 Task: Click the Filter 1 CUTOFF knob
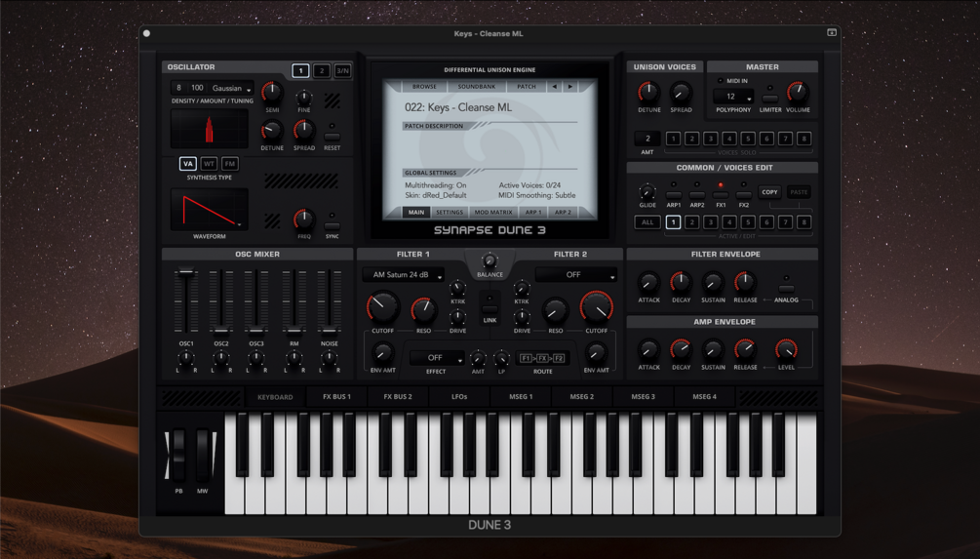pos(382,307)
